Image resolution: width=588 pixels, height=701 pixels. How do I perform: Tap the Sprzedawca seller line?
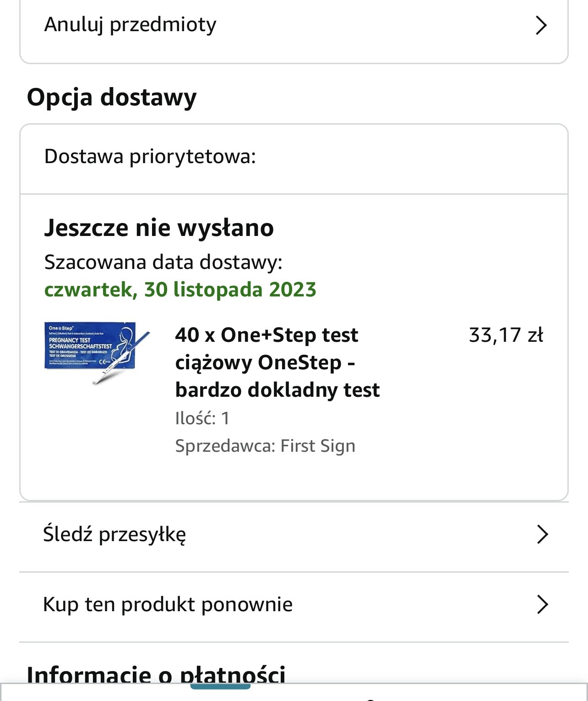(x=265, y=446)
